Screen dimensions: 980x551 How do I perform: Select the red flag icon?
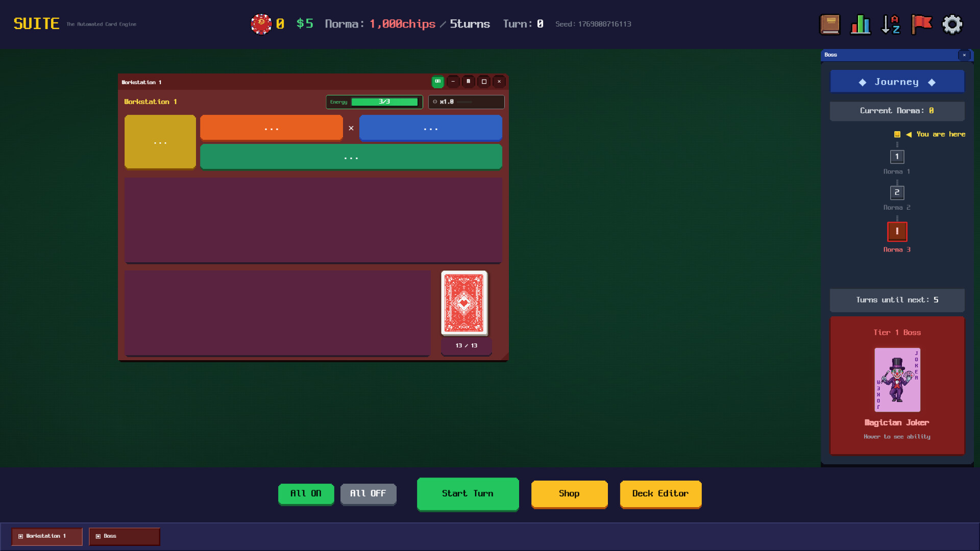point(922,24)
